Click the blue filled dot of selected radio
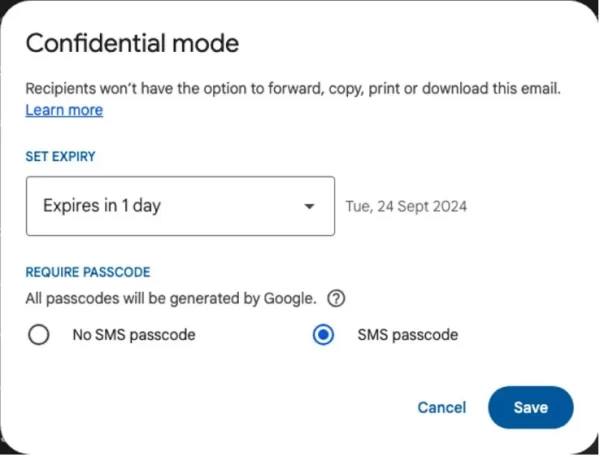600x457 pixels. point(323,335)
